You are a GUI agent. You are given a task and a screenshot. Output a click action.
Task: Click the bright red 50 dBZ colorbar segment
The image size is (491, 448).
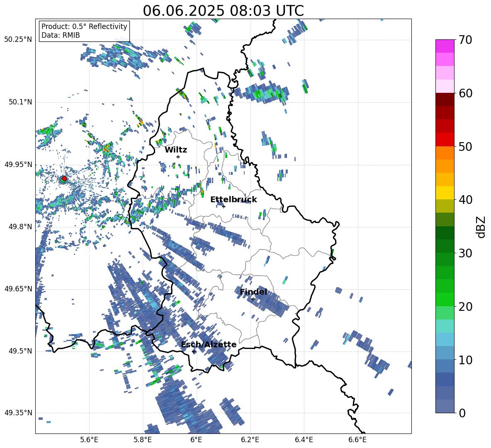click(445, 140)
